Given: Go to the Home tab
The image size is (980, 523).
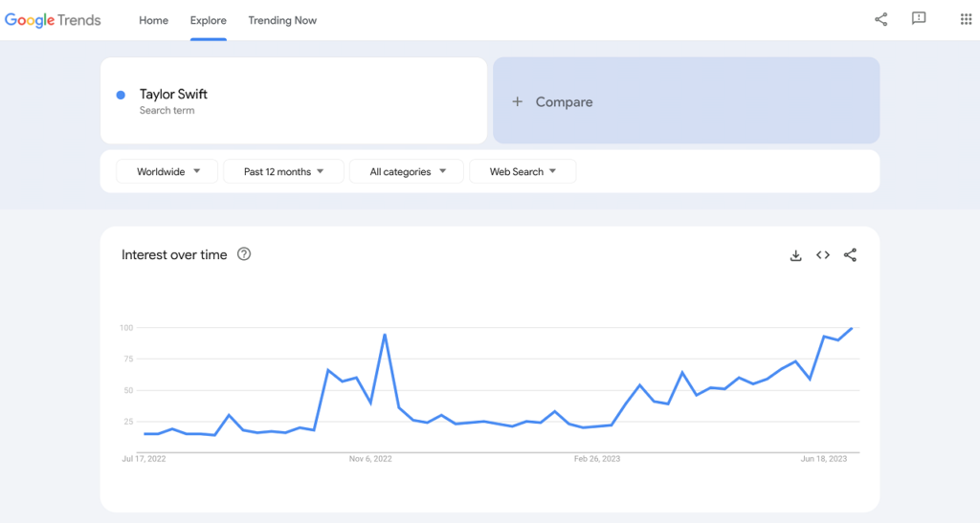Looking at the screenshot, I should pos(153,20).
